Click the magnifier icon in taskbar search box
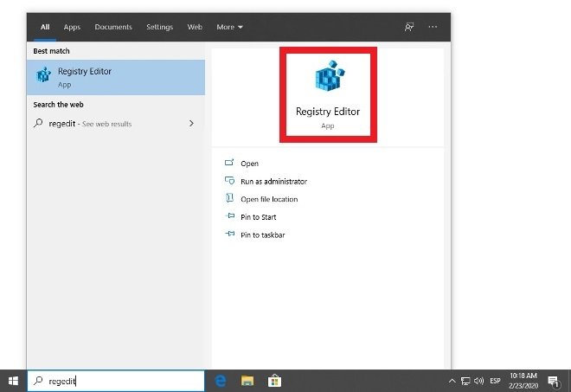571x392 pixels. point(38,381)
